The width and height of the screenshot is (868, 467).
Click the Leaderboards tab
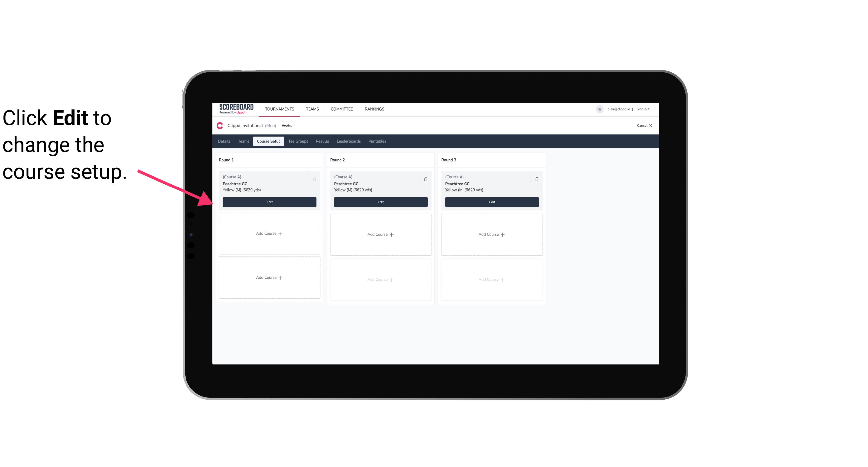point(348,141)
